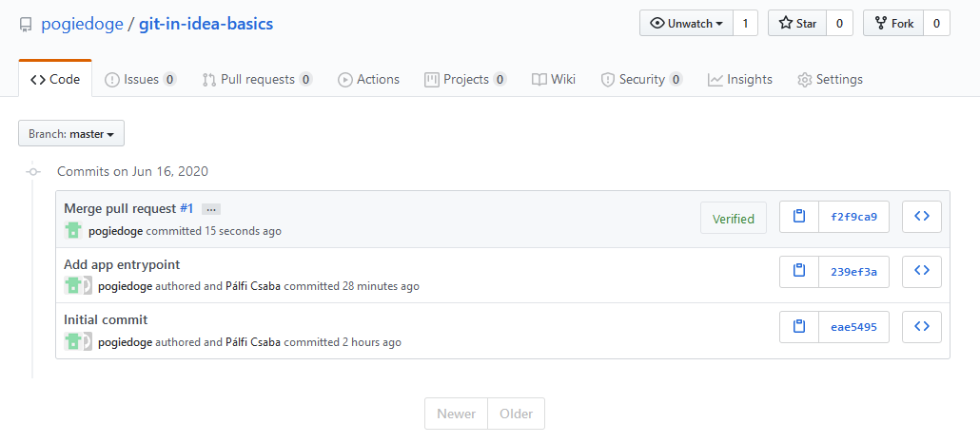
Task: Open the Wiki tab
Action: (x=554, y=79)
